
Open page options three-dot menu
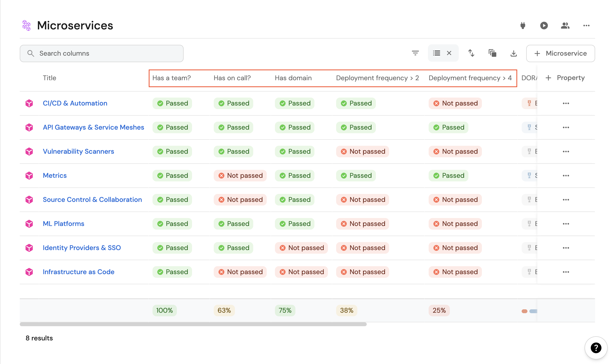[x=586, y=26]
